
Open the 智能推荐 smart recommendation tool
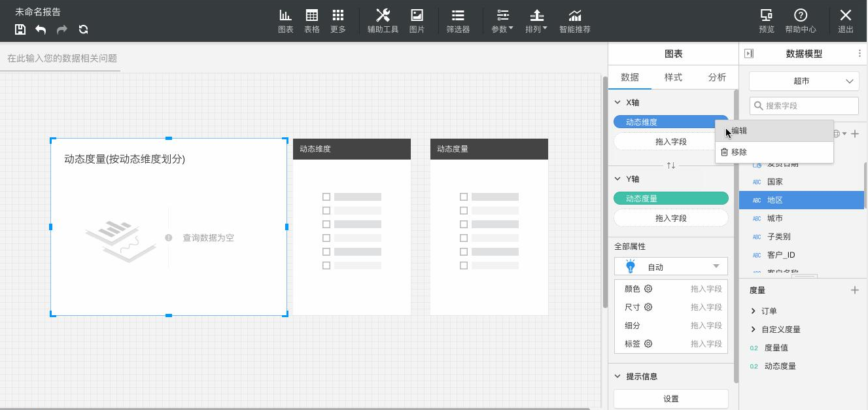pos(574,21)
